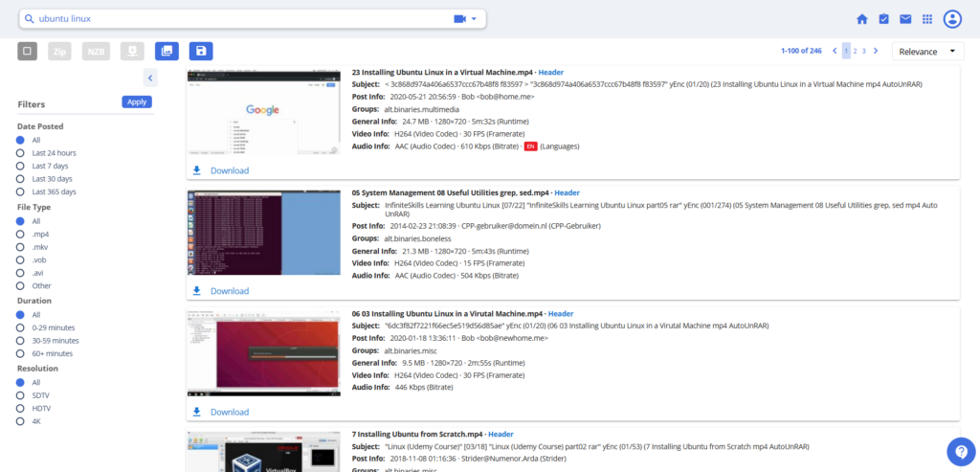Click download arrow icon for 06 03 Installing
This screenshot has width=980, height=472.
pos(197,412)
